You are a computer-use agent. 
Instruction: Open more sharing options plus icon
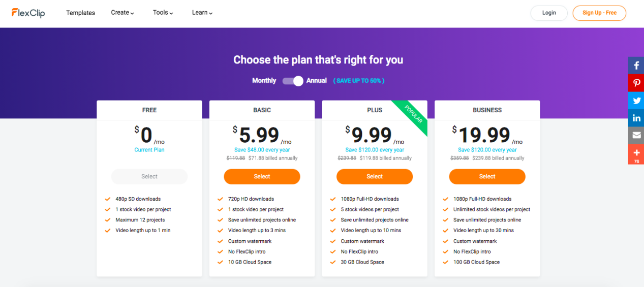pos(636,154)
